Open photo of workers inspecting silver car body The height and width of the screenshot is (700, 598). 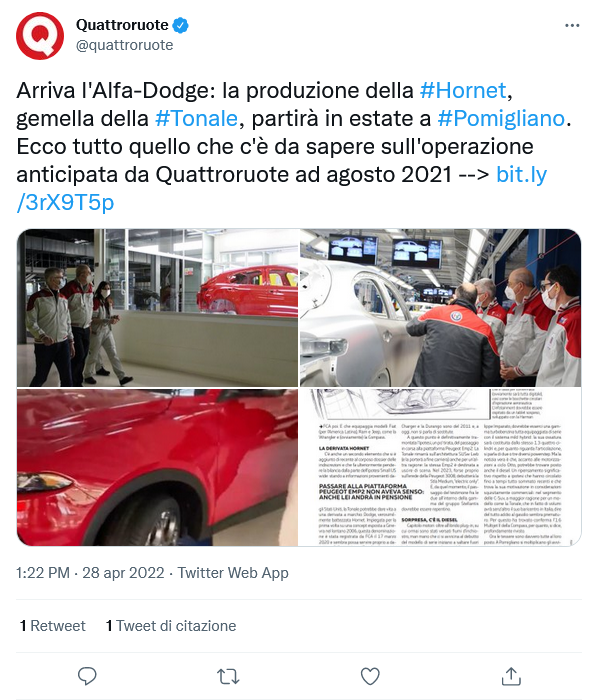[x=440, y=308]
